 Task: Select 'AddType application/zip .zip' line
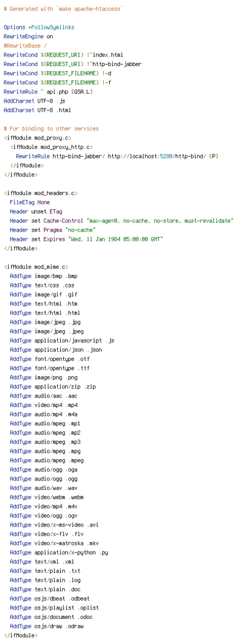[53, 387]
